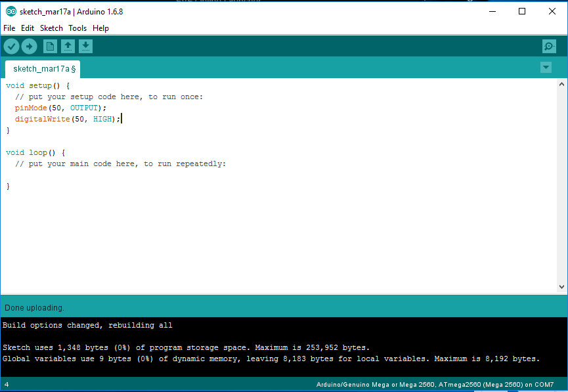Click the closing brace of loop()
Screen dimensions: 568x392
8,186
